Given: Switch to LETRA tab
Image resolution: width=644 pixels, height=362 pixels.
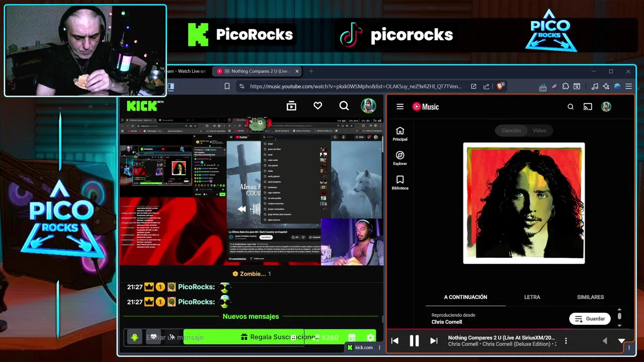Looking at the screenshot, I should click(x=532, y=297).
